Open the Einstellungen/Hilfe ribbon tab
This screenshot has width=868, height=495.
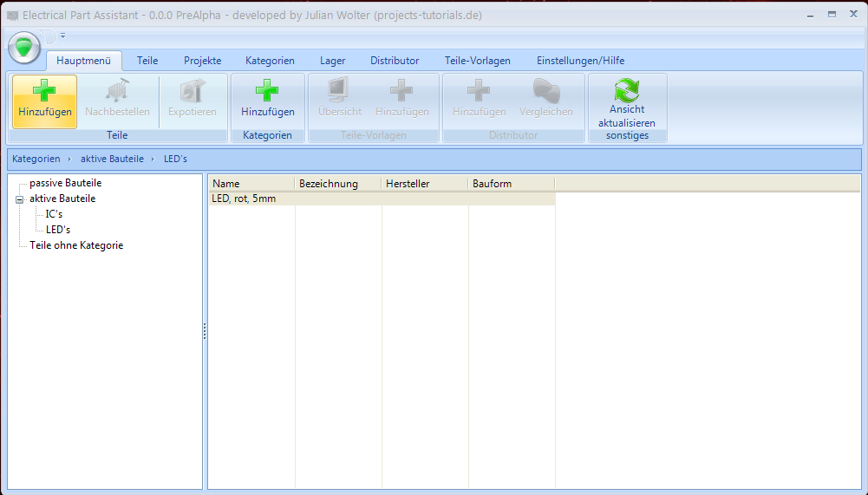(581, 61)
